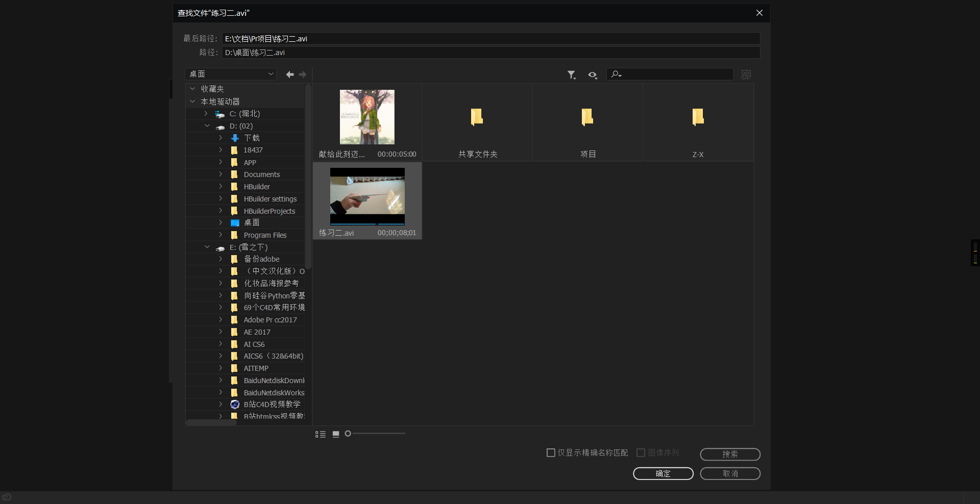Collapse the 收藏夹 section
This screenshot has width=980, height=504.
pyautogui.click(x=192, y=89)
